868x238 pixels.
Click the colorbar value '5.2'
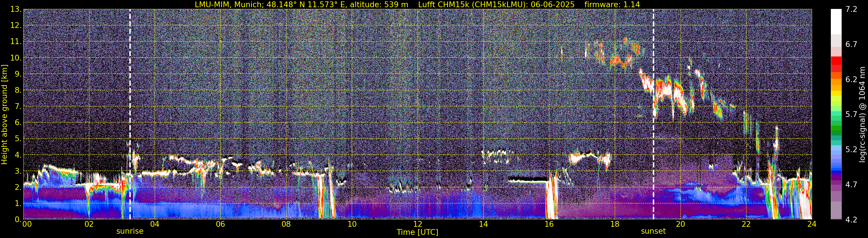[851, 149]
